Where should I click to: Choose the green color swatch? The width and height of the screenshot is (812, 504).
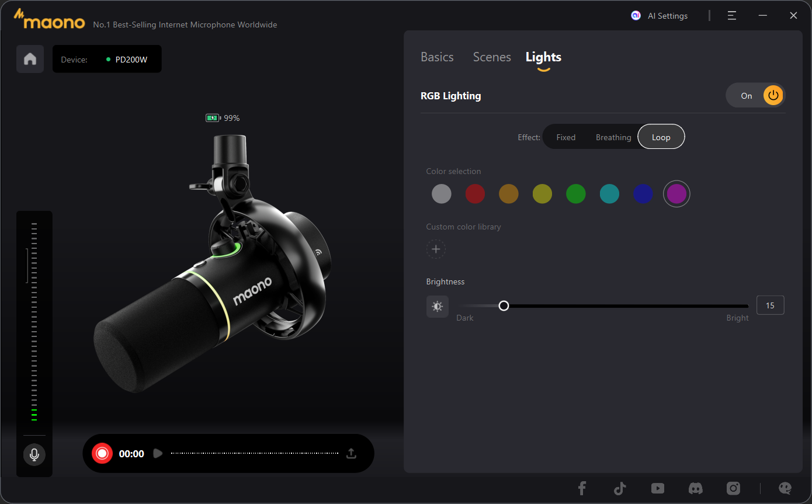[576, 194]
